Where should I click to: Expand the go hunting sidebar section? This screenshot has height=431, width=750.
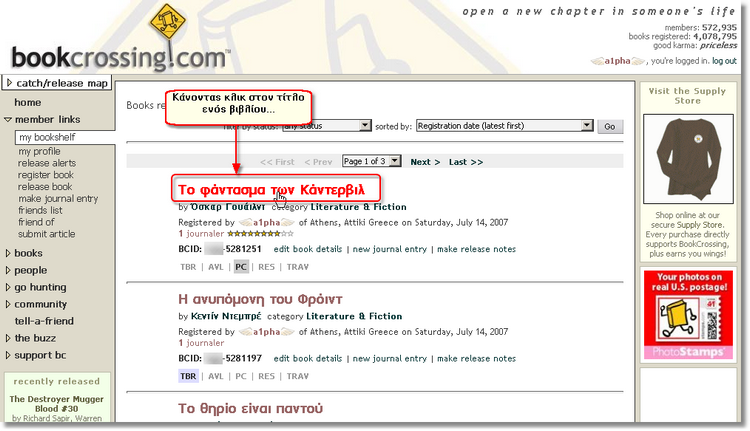pyautogui.click(x=39, y=287)
